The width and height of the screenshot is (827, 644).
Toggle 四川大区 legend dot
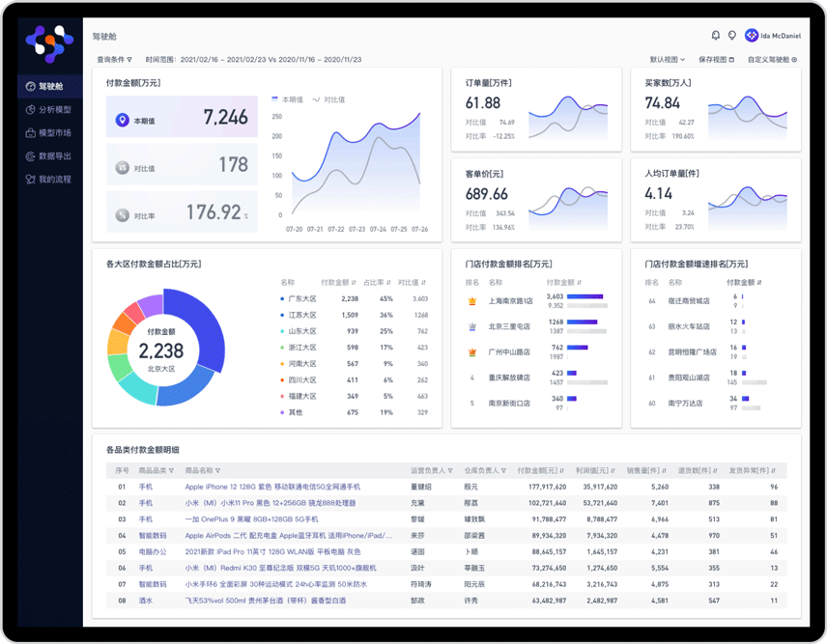282,380
